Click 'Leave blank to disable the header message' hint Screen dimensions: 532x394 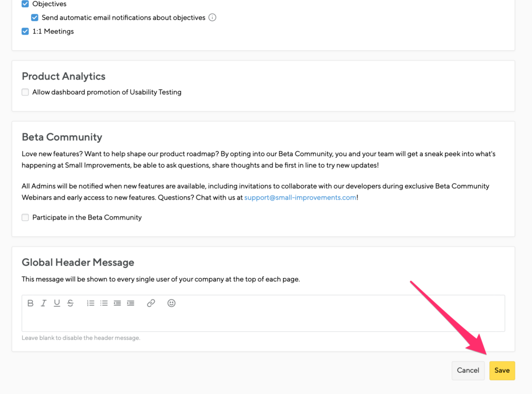tap(81, 338)
